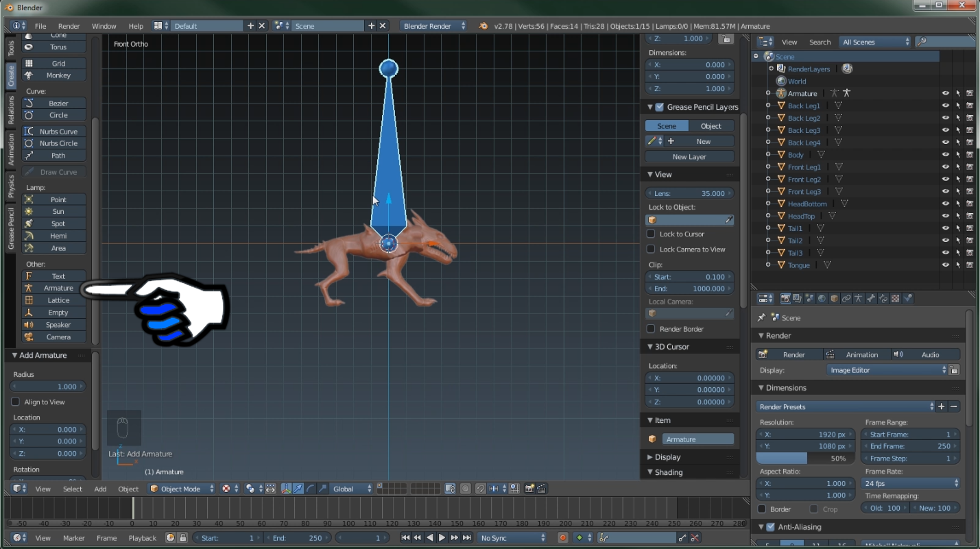The height and width of the screenshot is (549, 980).
Task: Open the 24 fps frame rate dropdown
Action: click(x=911, y=483)
